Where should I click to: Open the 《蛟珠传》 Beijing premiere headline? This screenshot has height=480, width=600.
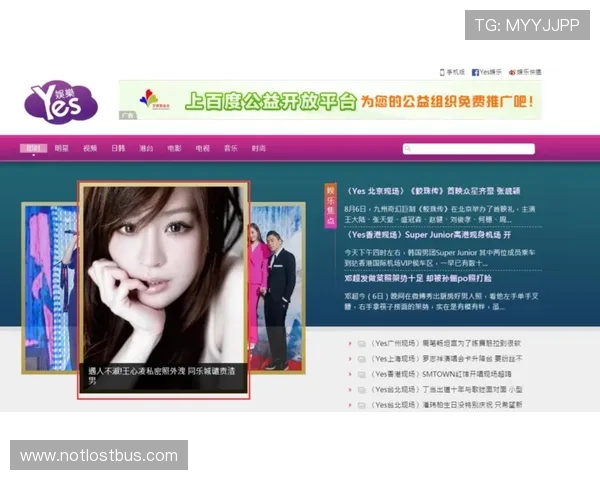[434, 191]
